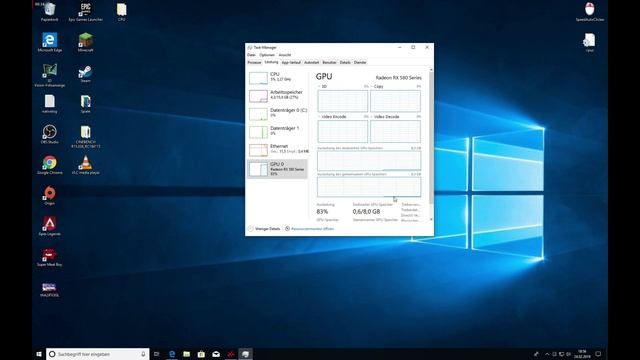Launch OBS Studio from the desktop
The width and height of the screenshot is (640, 360).
pos(49,134)
